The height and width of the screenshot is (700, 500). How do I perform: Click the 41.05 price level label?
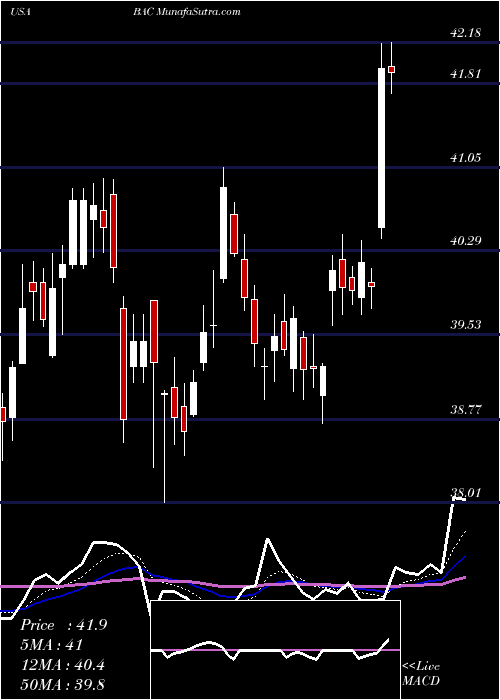[466, 157]
